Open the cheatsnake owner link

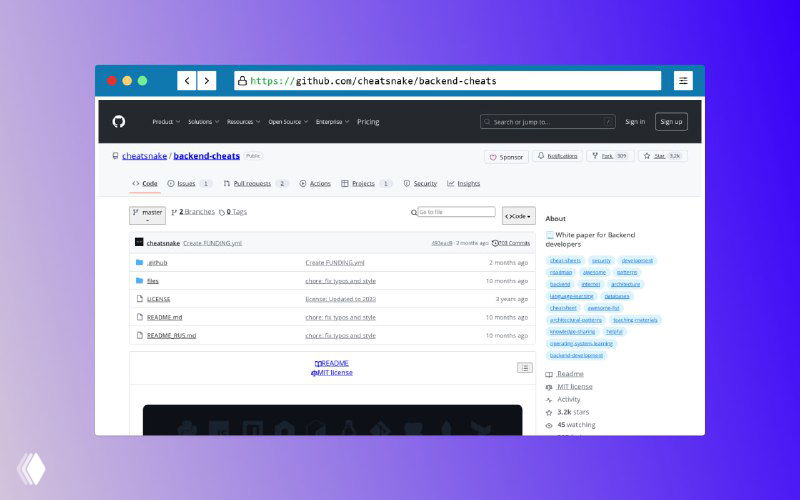coord(144,156)
